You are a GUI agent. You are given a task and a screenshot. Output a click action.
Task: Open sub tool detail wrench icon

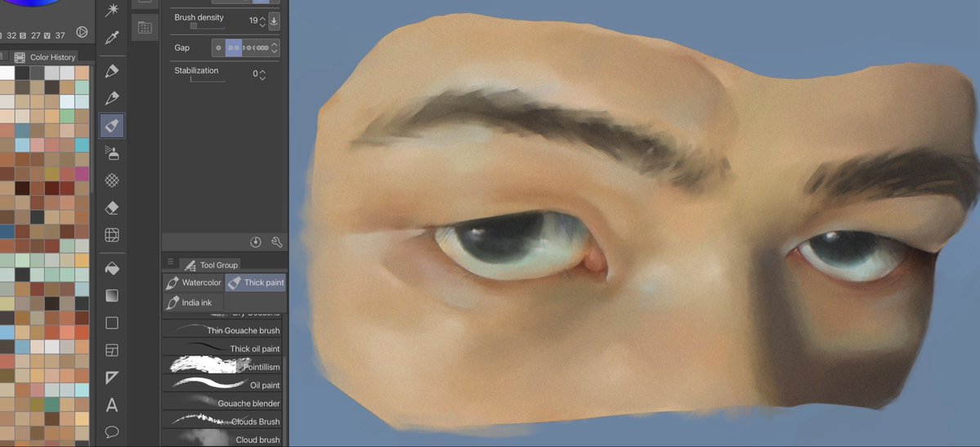pos(277,242)
